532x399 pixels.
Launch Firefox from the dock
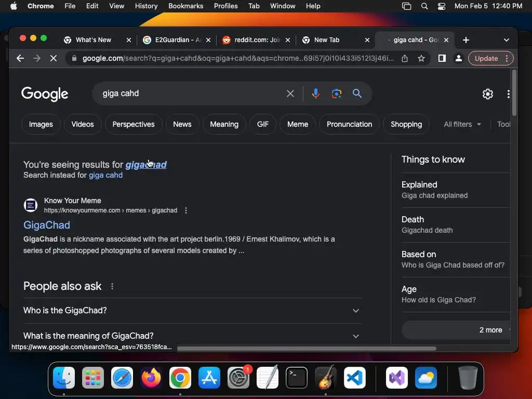tap(151, 378)
